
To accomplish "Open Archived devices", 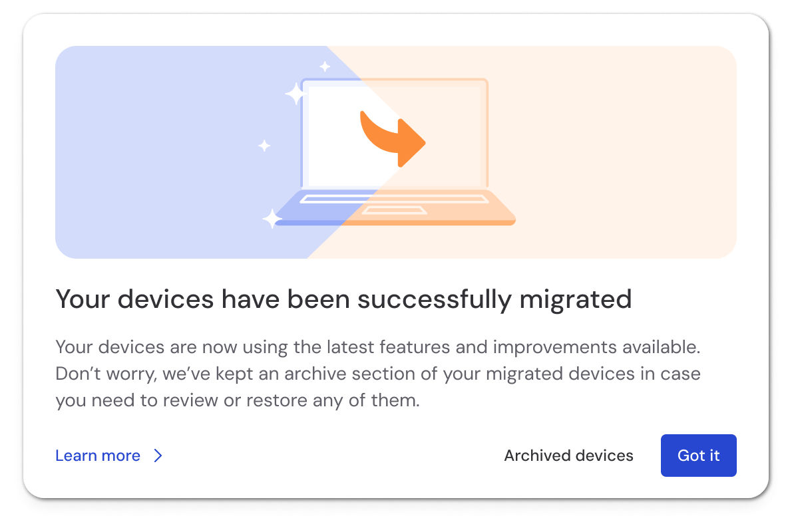I will coord(568,456).
